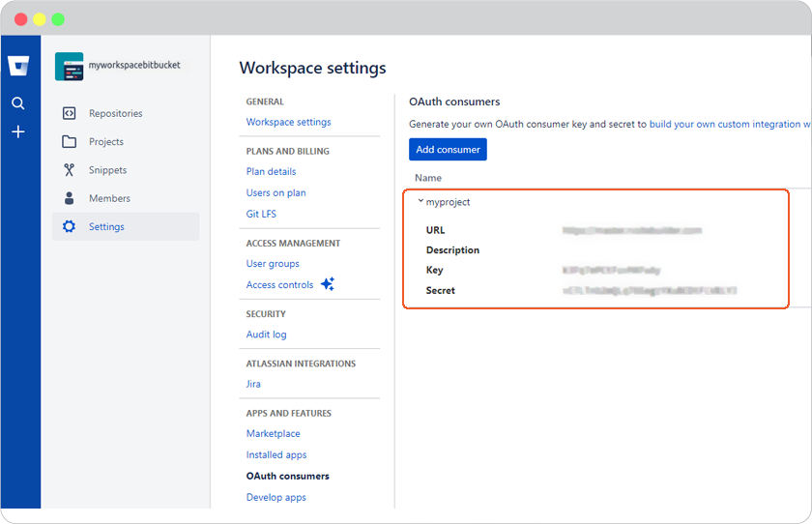Click the red close window button

pos(21,19)
